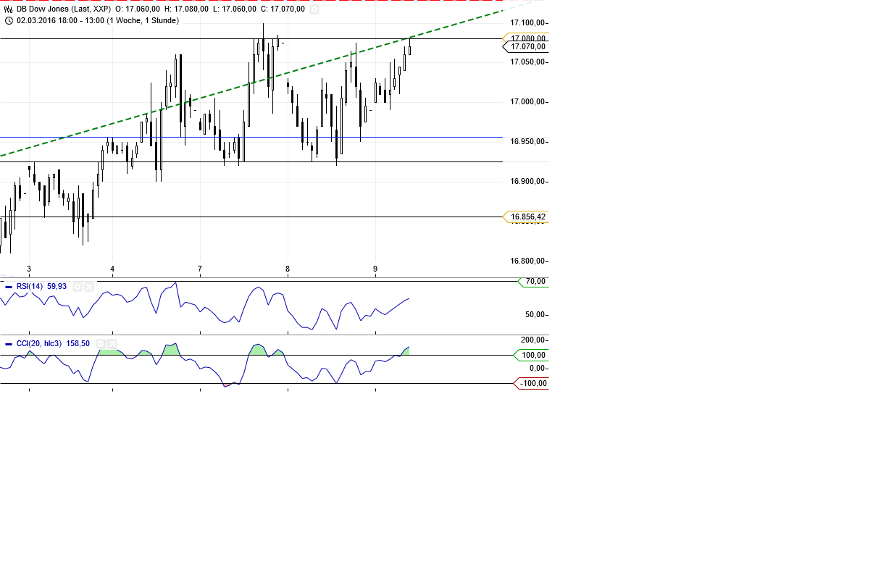This screenshot has width=894, height=588.
Task: Open the CCI(20, hlc3) settings gear icon
Action: [x=101, y=344]
